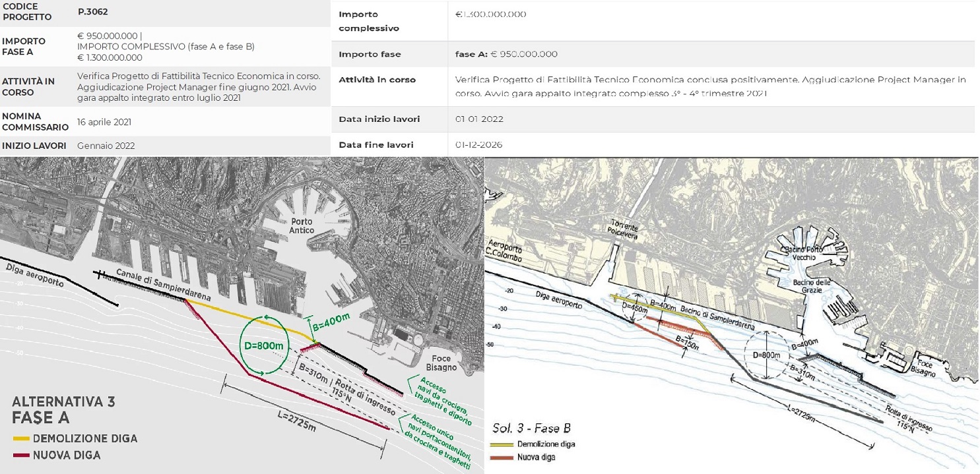Click the Bacino delle Grazie label

coord(828,287)
